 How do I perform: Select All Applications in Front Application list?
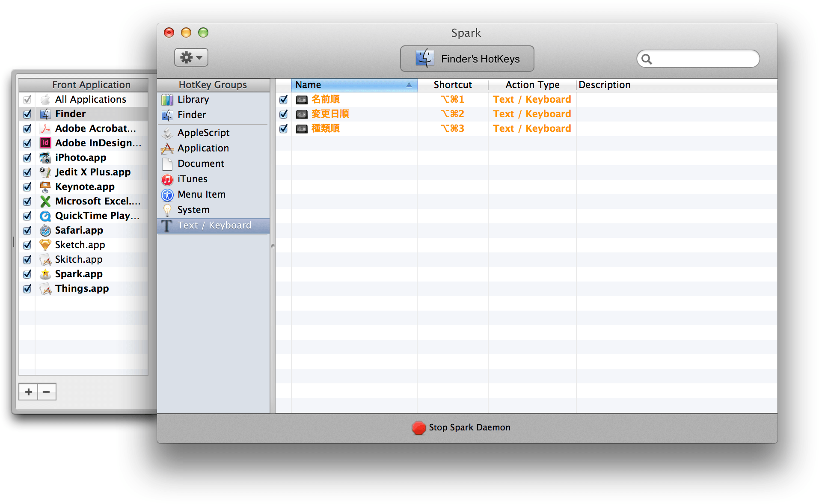[x=91, y=99]
